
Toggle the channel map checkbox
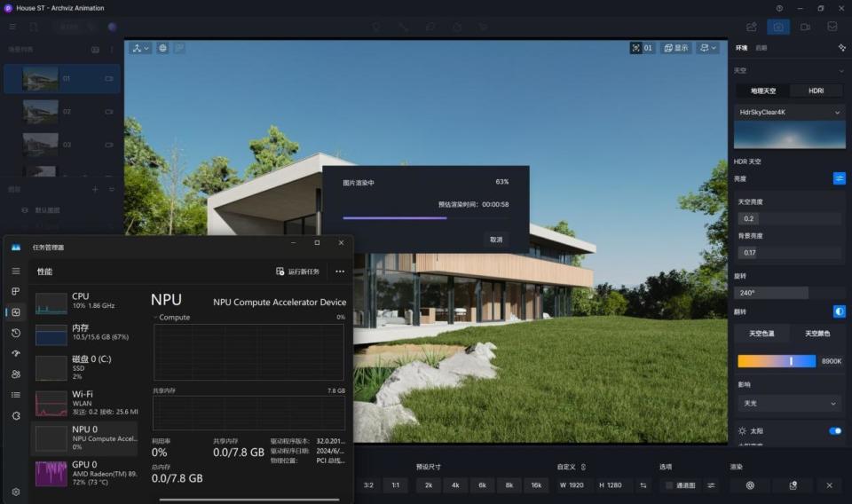click(x=669, y=485)
